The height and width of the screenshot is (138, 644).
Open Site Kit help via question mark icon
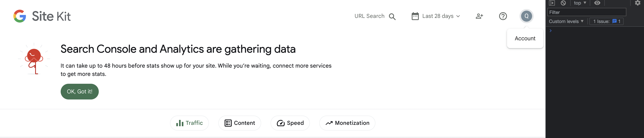click(x=503, y=16)
